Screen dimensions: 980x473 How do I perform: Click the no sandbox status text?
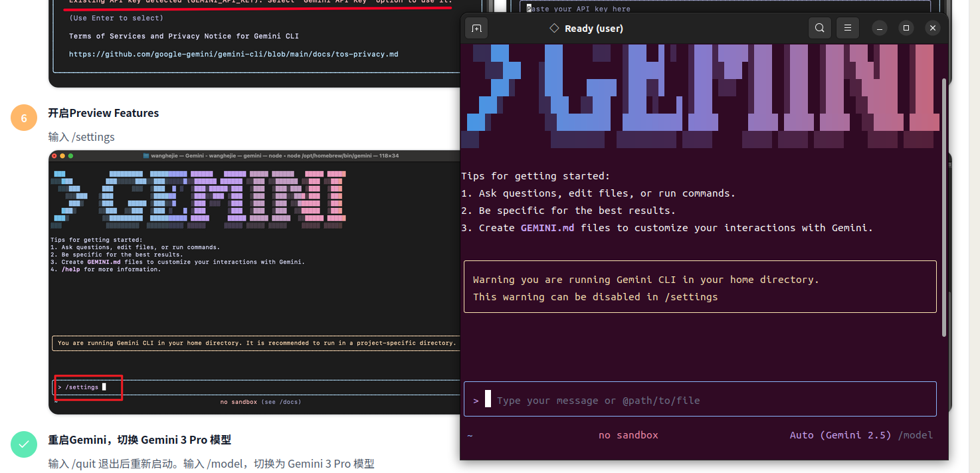click(x=628, y=434)
